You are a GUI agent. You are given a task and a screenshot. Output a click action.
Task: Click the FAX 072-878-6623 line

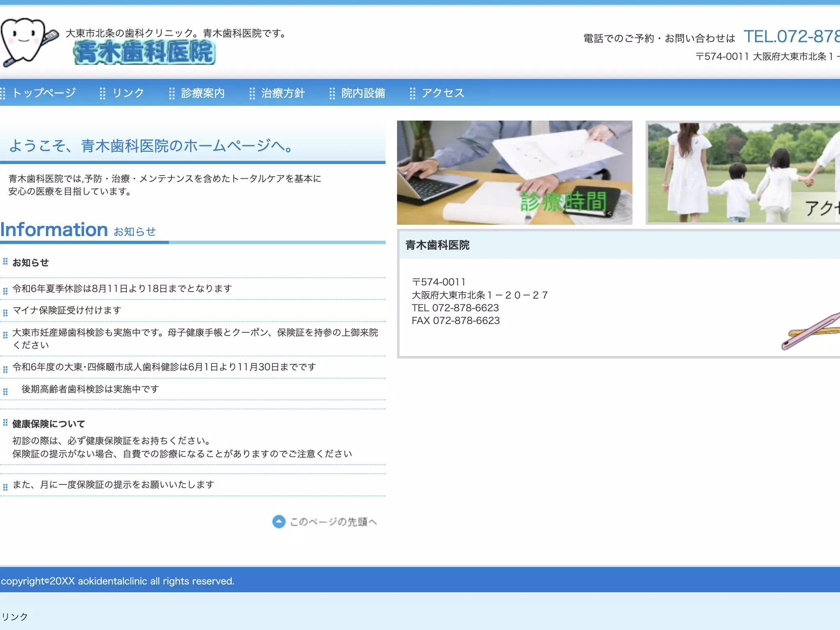(456, 320)
